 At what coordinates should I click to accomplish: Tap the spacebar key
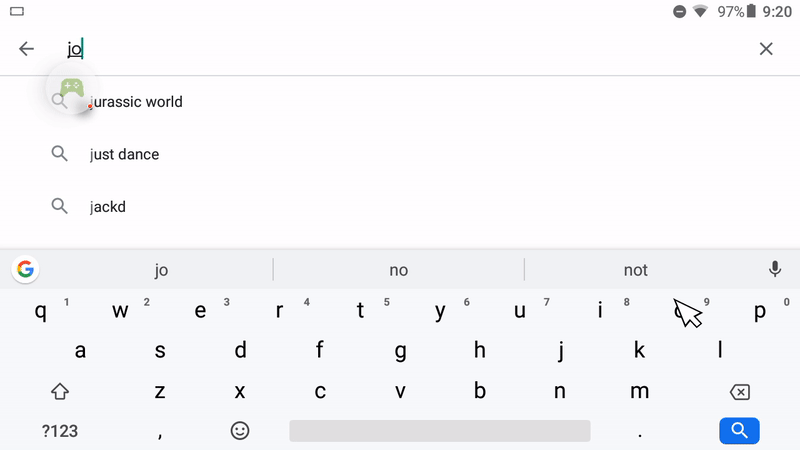(440, 431)
